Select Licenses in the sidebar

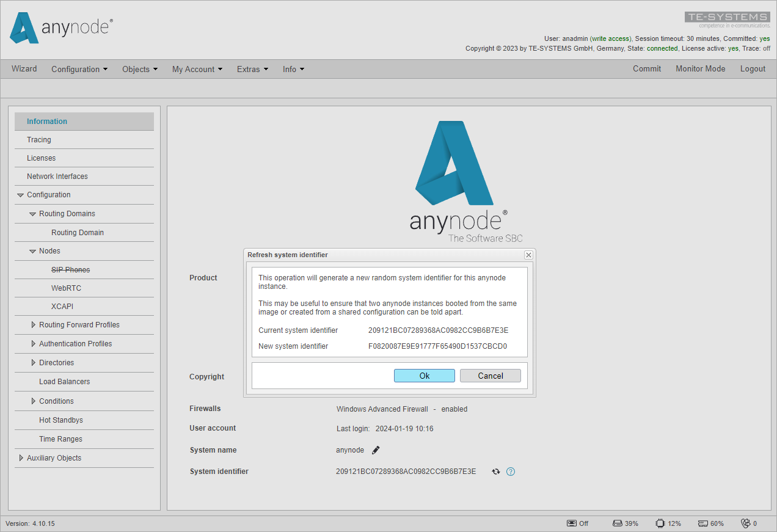(40, 158)
